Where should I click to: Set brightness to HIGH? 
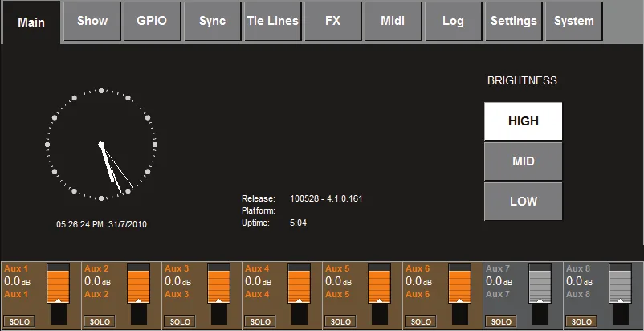(x=524, y=121)
